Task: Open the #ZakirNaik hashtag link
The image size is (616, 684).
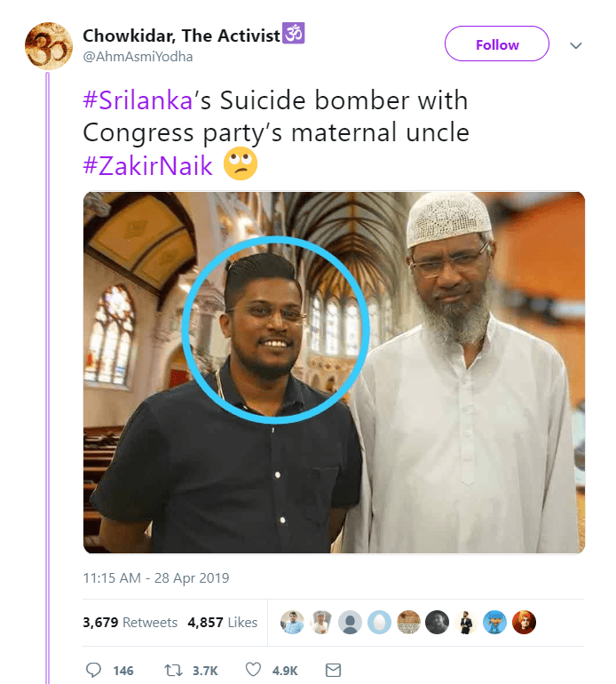Action: (148, 166)
